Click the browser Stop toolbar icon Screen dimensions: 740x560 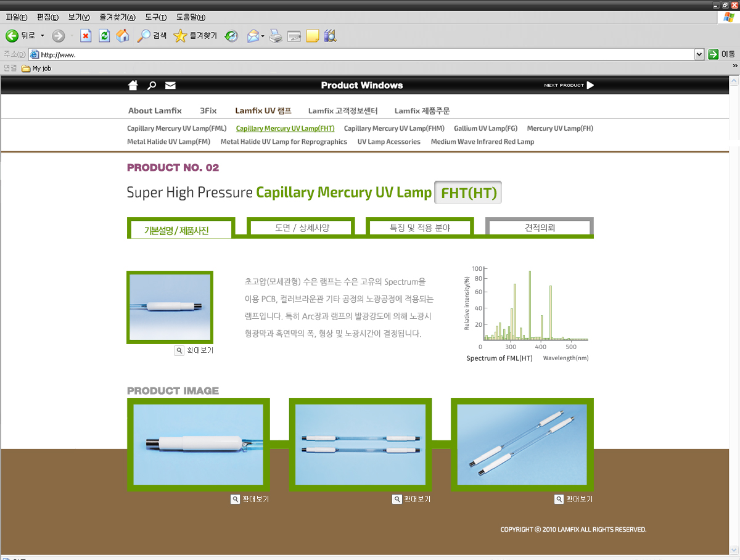click(86, 36)
